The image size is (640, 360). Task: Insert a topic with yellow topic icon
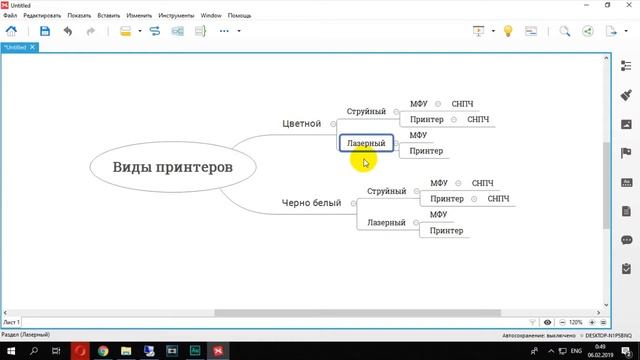point(125,31)
